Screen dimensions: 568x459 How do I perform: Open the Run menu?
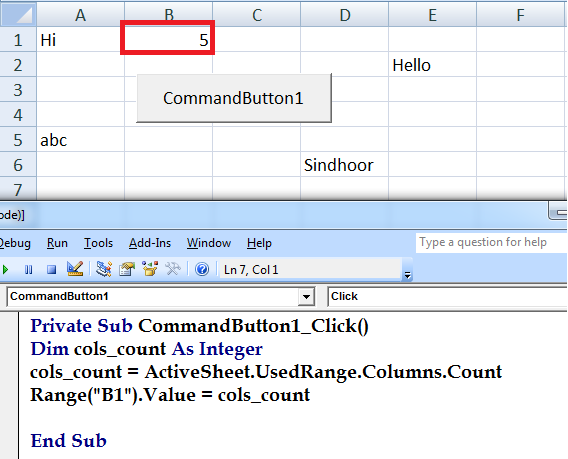57,243
